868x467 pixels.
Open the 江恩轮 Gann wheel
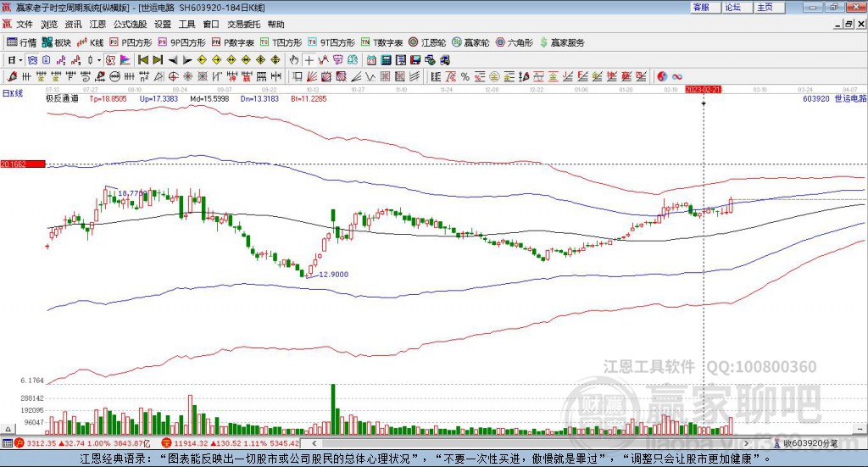[427, 42]
